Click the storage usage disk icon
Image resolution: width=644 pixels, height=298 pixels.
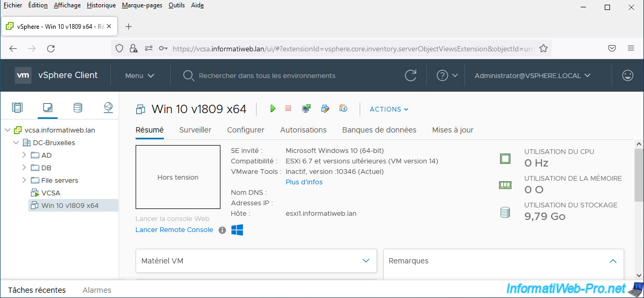click(x=505, y=212)
